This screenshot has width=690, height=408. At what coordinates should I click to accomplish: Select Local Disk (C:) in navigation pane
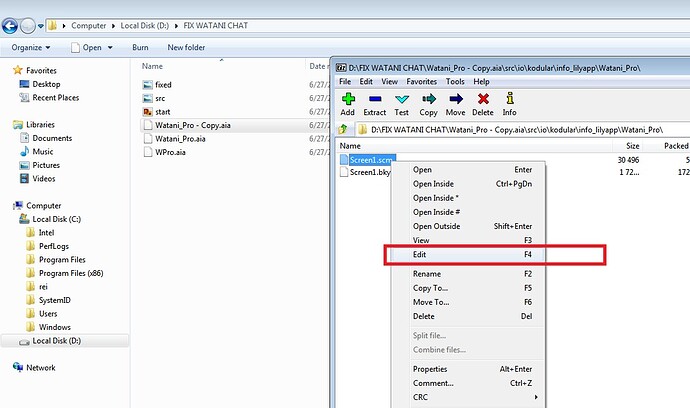click(56, 219)
